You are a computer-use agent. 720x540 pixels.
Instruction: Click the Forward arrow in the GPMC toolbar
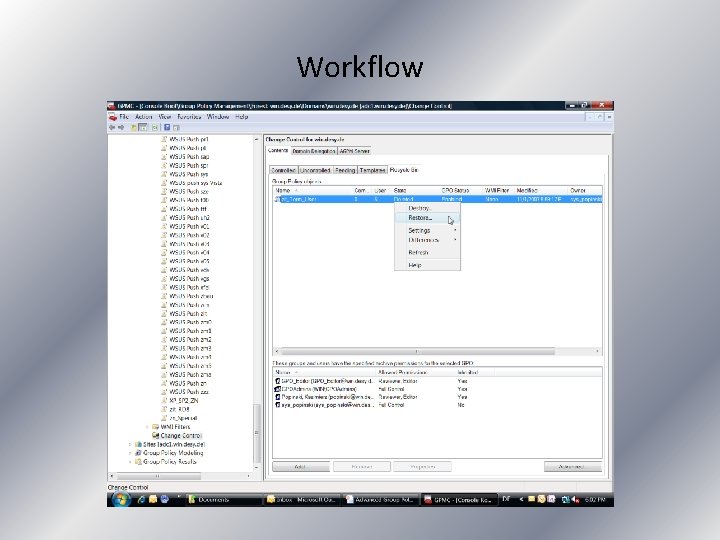tap(121, 127)
